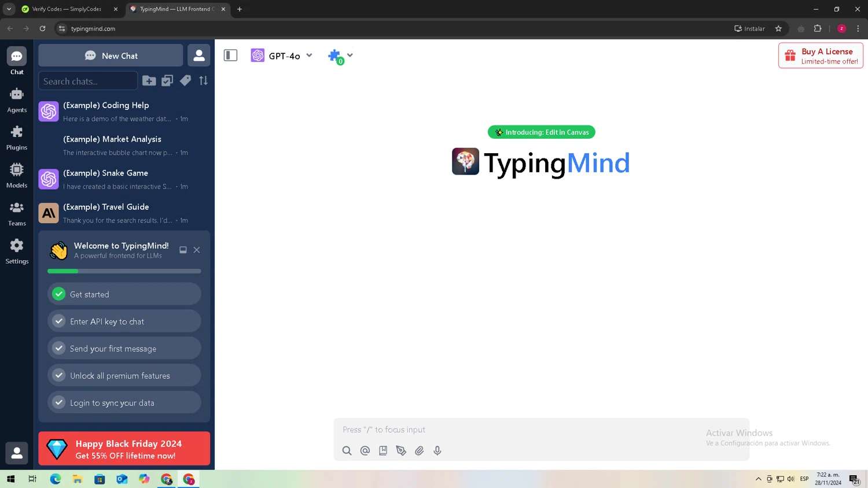Select Send your first message item
Viewport: 868px width, 488px height.
tap(124, 349)
